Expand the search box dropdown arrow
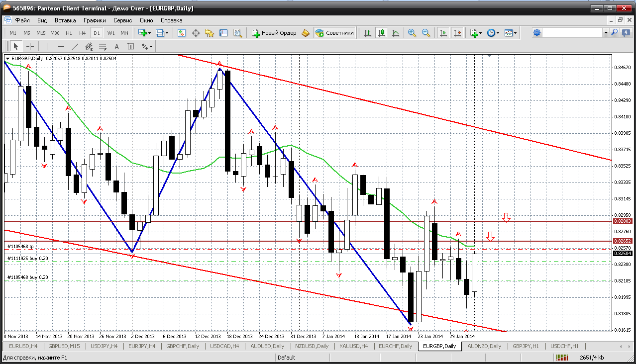The width and height of the screenshot is (636, 364). (x=606, y=32)
